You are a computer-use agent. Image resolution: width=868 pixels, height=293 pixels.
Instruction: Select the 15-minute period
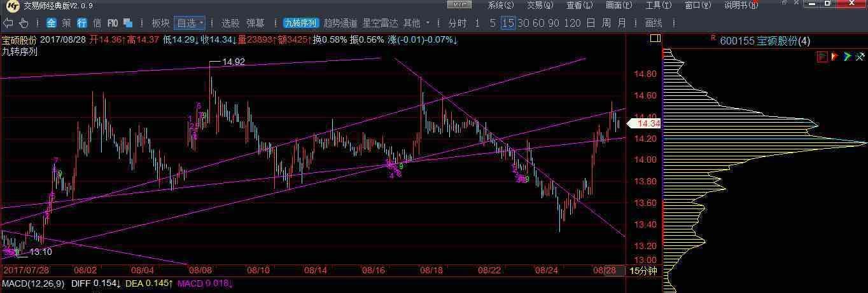click(x=508, y=23)
